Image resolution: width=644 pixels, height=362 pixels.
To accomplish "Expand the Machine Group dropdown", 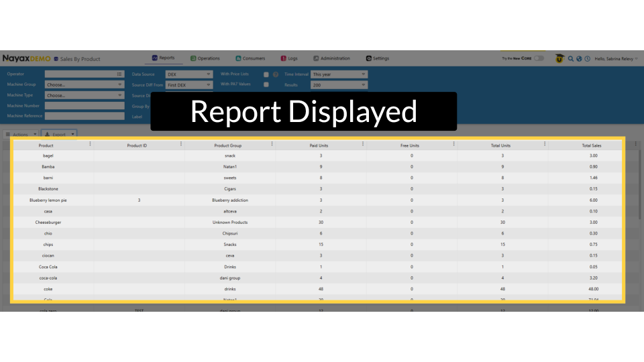I will point(85,85).
